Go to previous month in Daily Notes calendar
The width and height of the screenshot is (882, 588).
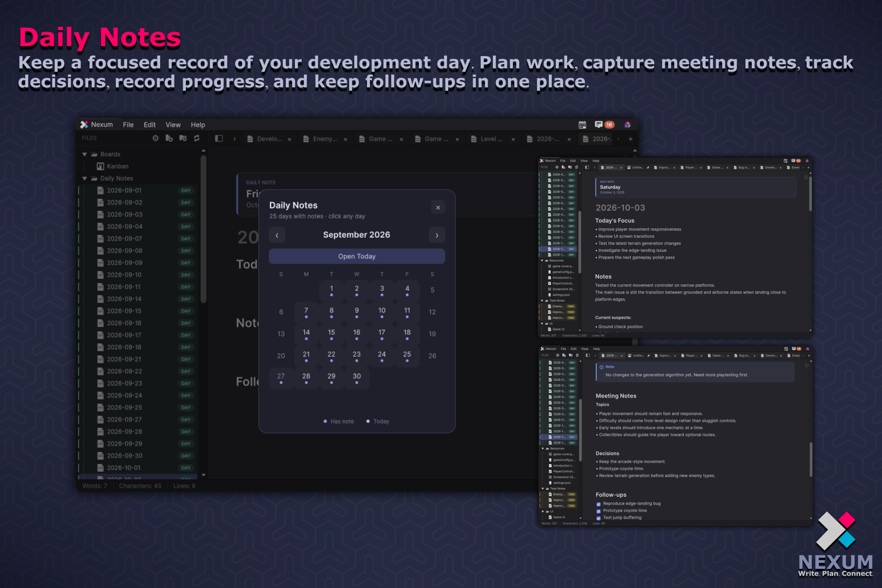277,235
